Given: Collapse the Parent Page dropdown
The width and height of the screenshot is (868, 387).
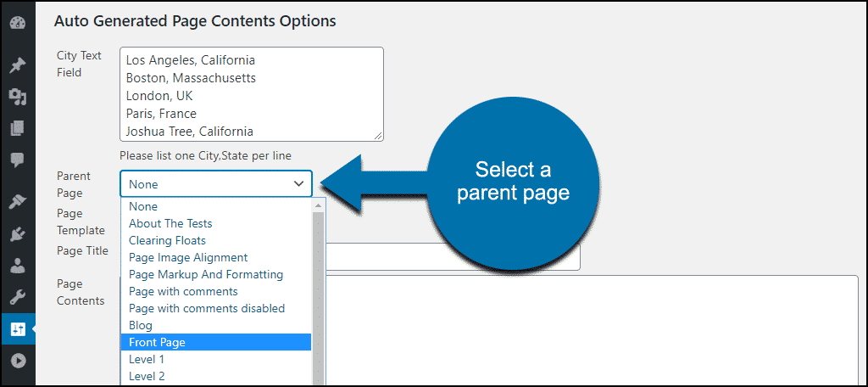Looking at the screenshot, I should pyautogui.click(x=216, y=183).
